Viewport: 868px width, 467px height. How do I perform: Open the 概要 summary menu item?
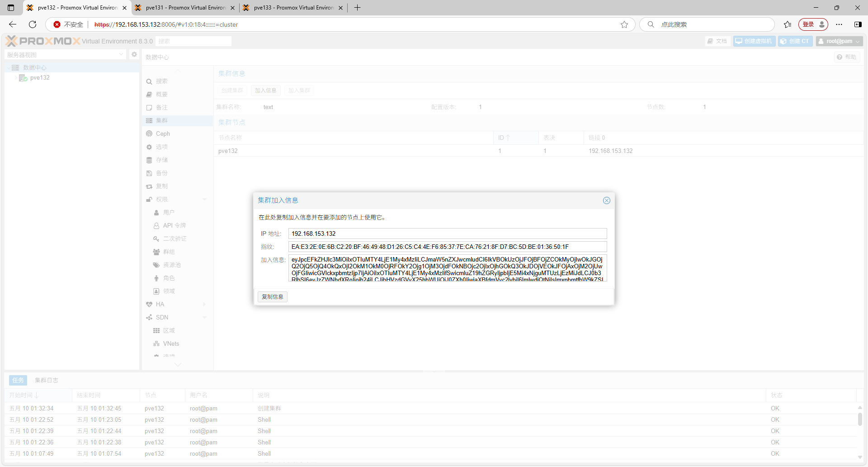point(177,95)
